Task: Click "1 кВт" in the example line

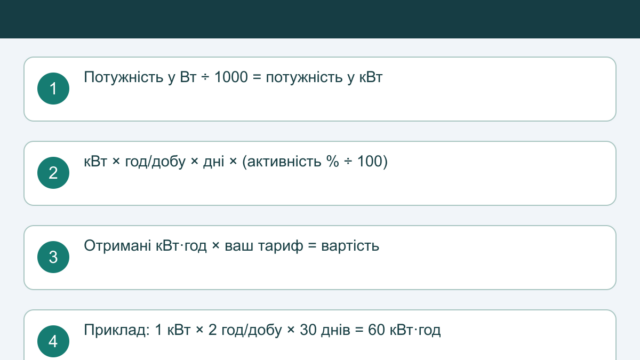Action: point(173,330)
